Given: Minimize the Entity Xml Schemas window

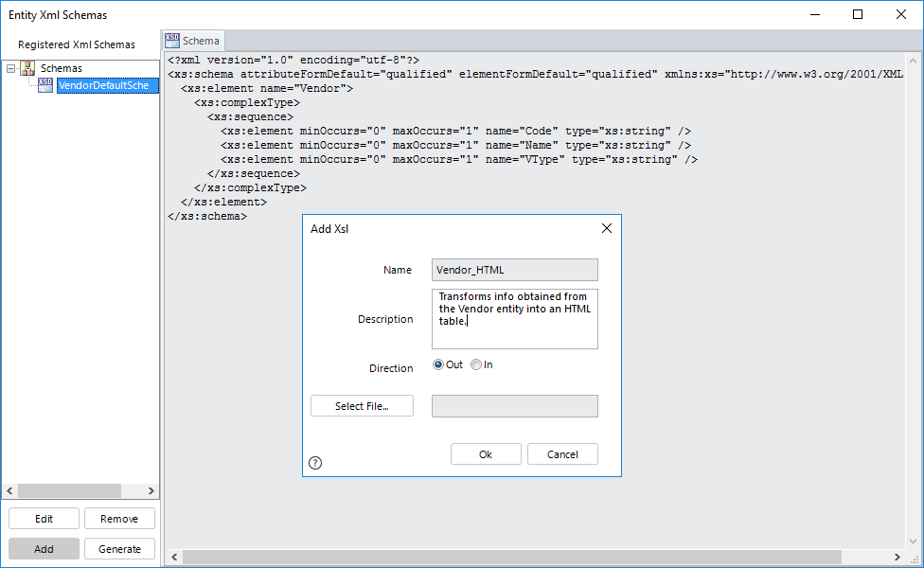Looking at the screenshot, I should pyautogui.click(x=815, y=15).
